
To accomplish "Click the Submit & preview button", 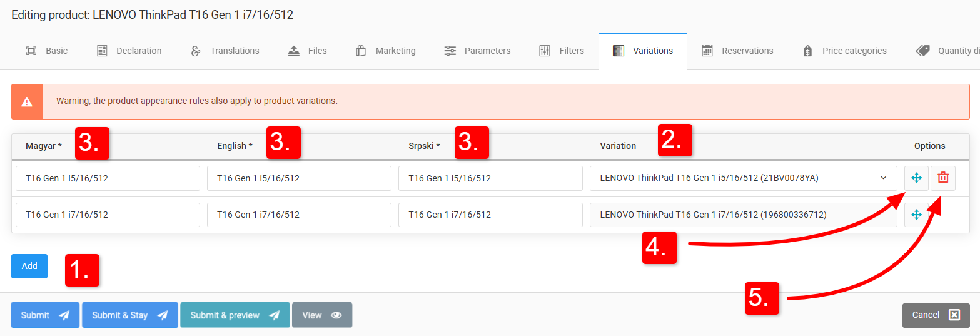I will point(235,315).
